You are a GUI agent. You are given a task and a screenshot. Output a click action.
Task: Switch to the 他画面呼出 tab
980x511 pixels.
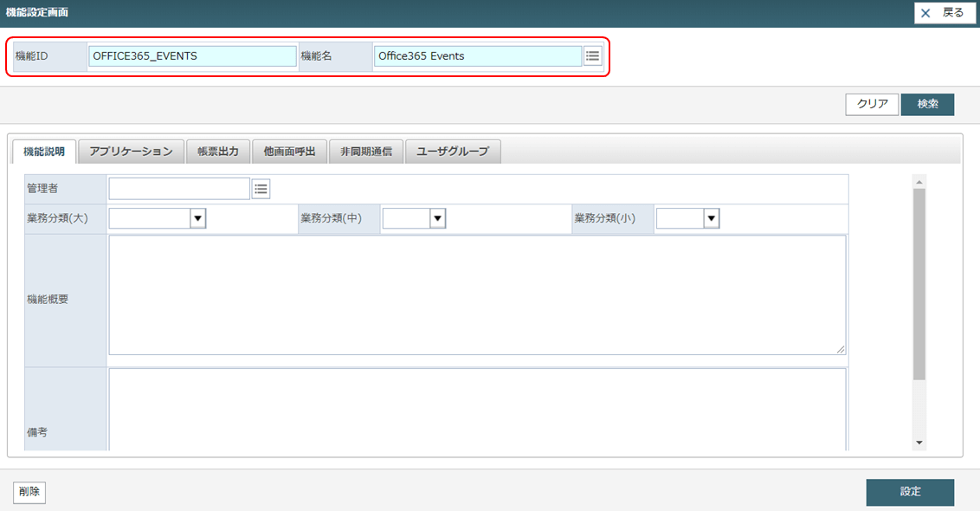point(289,152)
